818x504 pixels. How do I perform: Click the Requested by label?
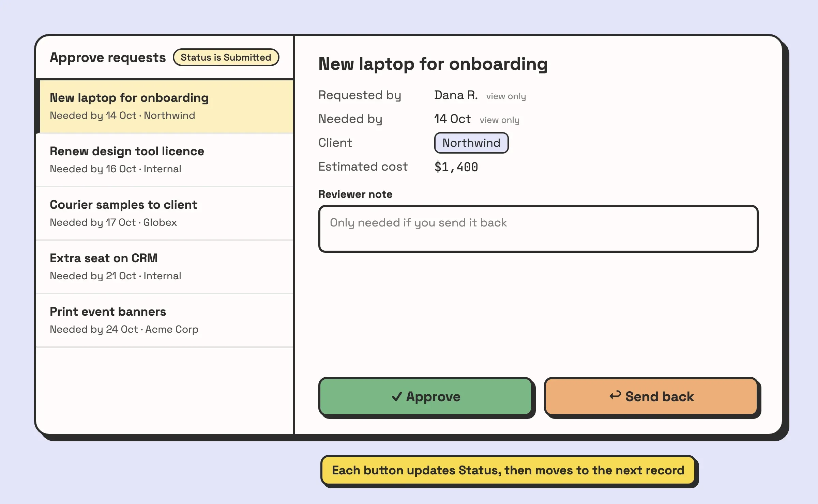pyautogui.click(x=360, y=95)
